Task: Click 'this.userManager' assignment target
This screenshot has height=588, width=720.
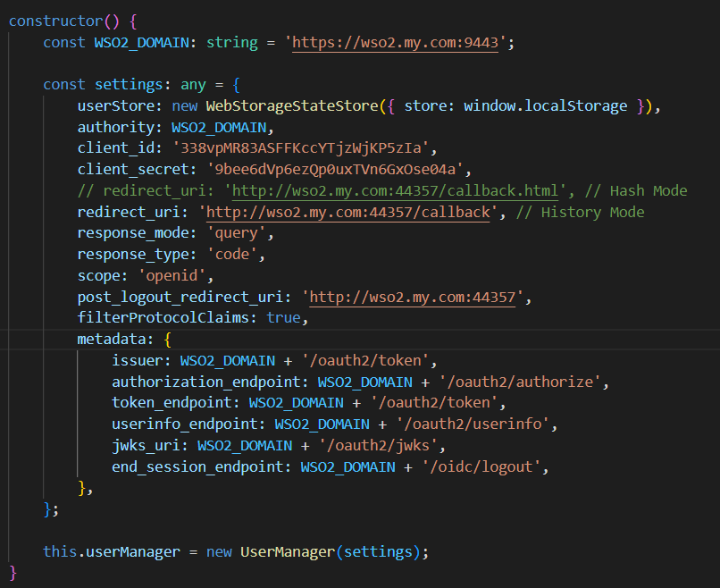Action: pyautogui.click(x=111, y=551)
